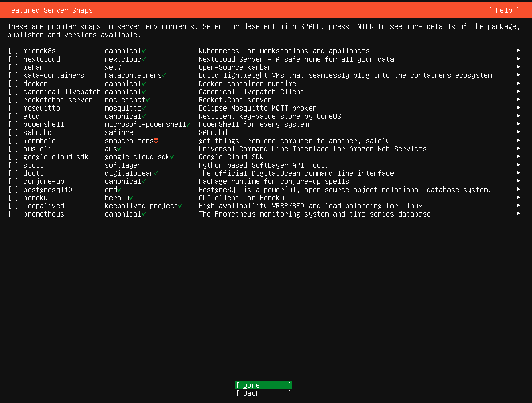532x403 pixels.
Task: Enable the mosquitto snap
Action: (x=13, y=108)
